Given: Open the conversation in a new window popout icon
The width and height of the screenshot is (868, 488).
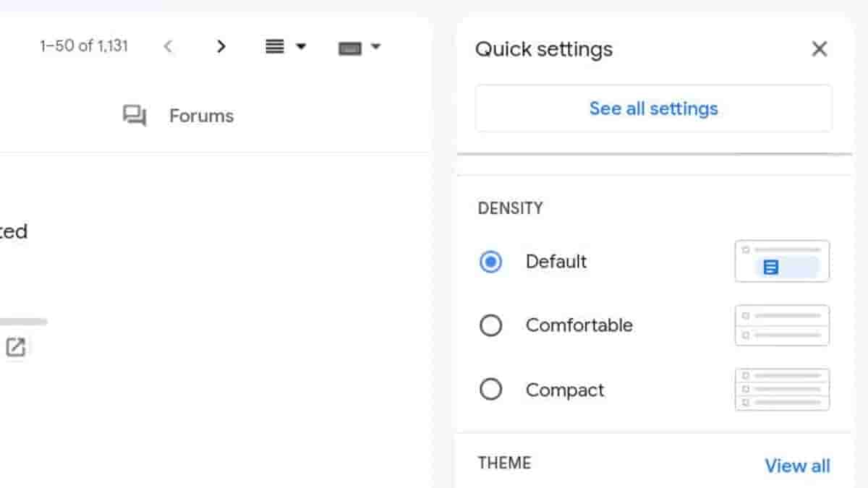Looking at the screenshot, I should point(16,348).
